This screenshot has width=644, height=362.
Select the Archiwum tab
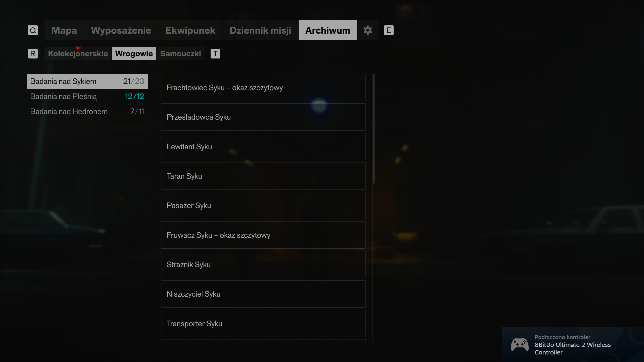click(x=328, y=30)
